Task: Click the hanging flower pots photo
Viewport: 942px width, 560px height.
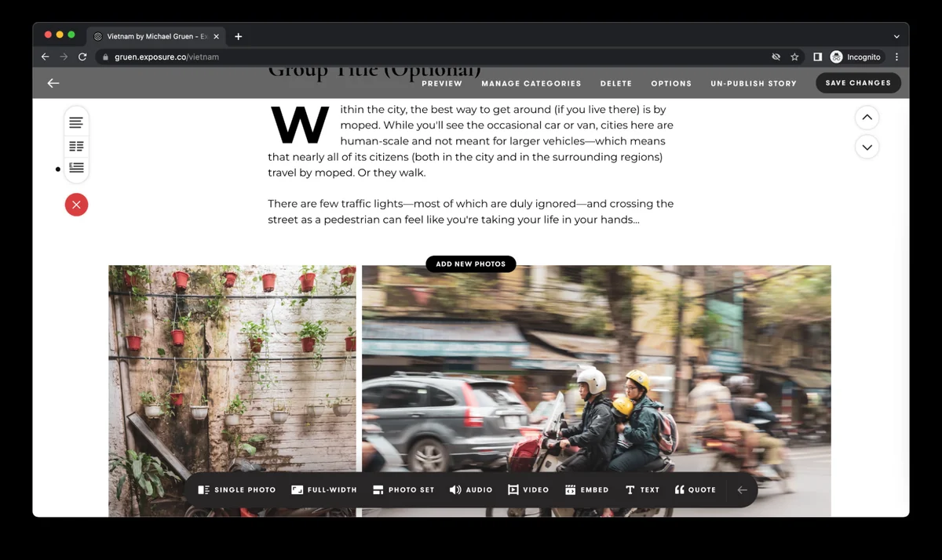Action: (x=232, y=391)
